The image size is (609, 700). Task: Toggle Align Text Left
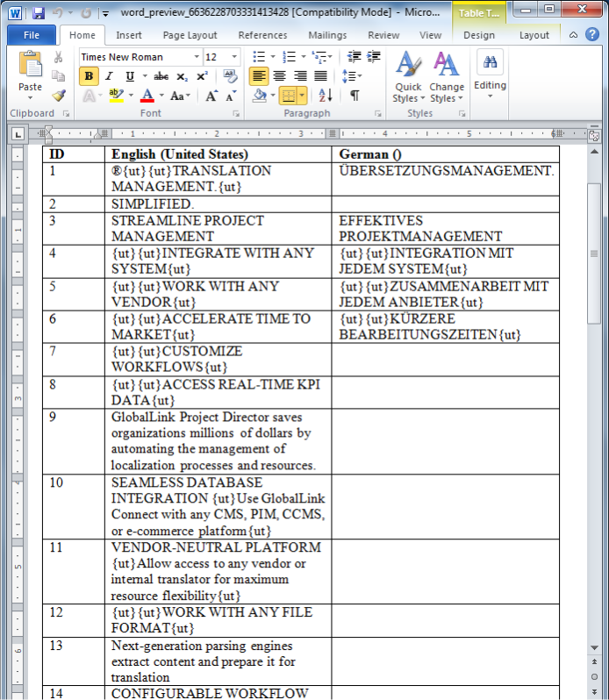[259, 76]
